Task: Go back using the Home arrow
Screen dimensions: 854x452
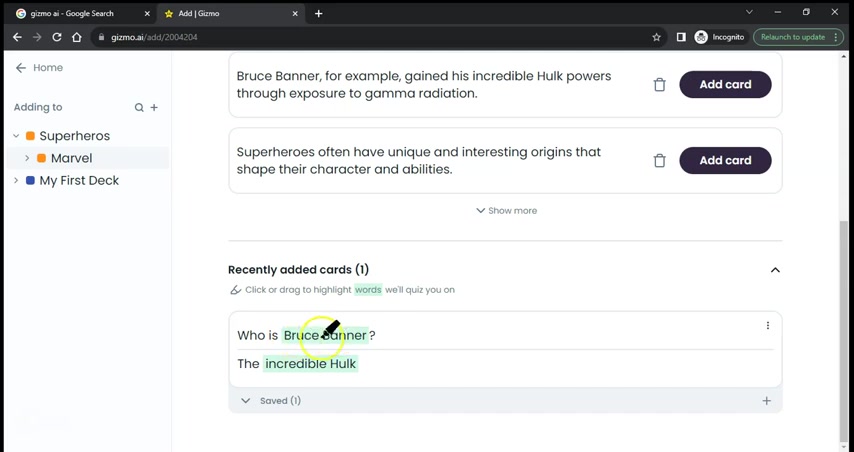Action: pos(21,68)
